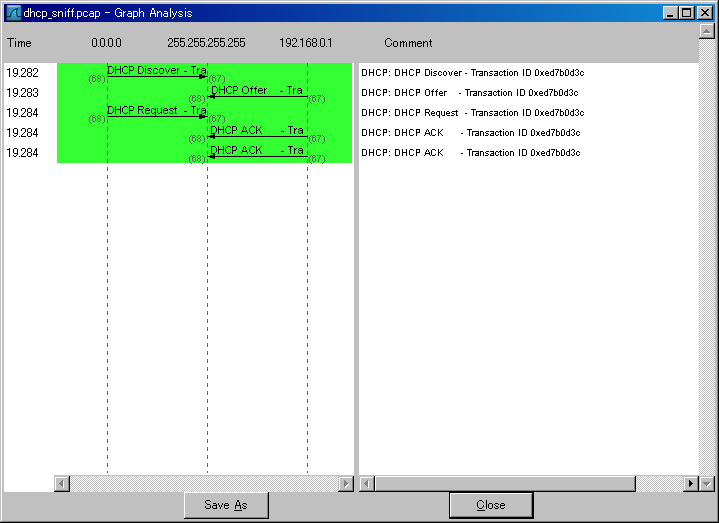The width and height of the screenshot is (719, 523).
Task: Click the comment pane's left scroll arrow
Action: tap(367, 484)
